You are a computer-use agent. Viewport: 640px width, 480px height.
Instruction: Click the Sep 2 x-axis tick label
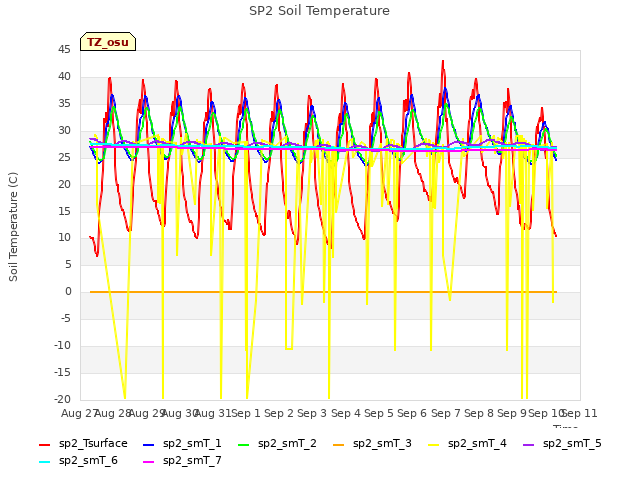(x=279, y=413)
